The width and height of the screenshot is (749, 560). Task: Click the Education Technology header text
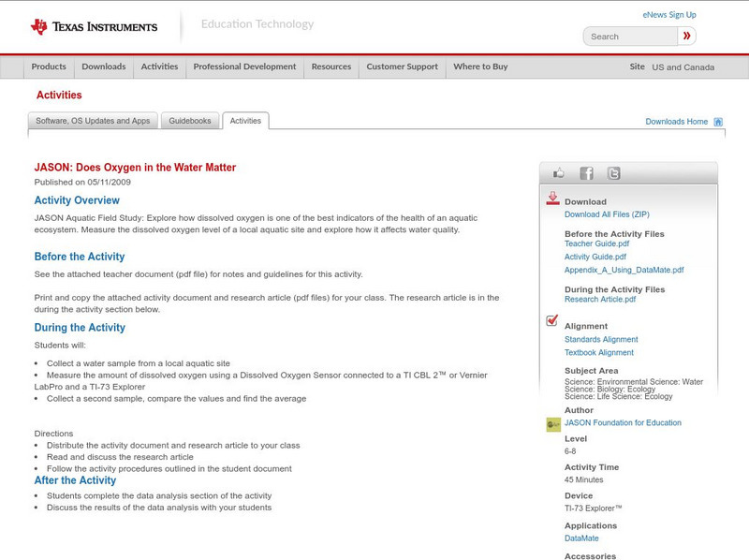pos(257,24)
